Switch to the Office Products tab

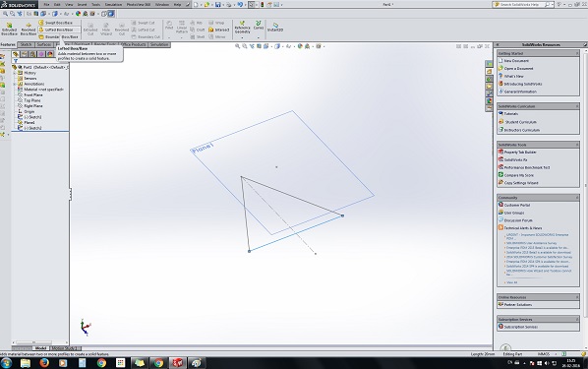tap(133, 44)
